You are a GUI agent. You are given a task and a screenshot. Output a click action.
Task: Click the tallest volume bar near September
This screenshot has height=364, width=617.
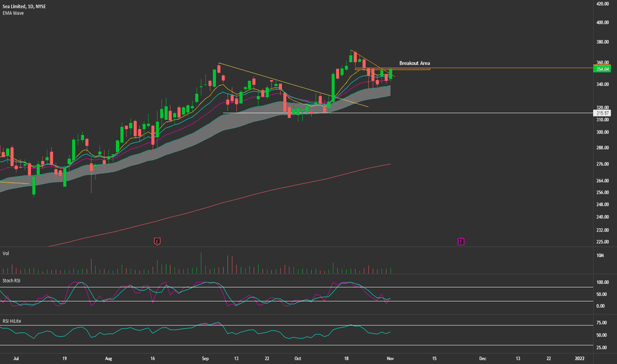point(201,263)
